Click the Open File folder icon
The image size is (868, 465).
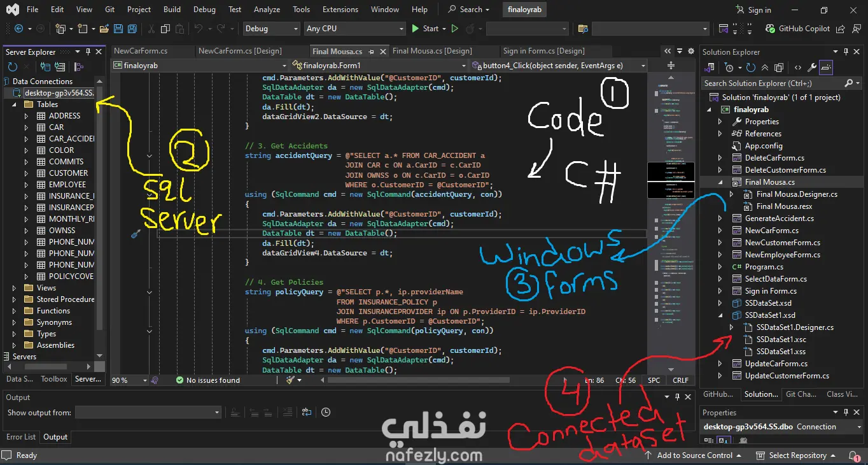coord(104,29)
